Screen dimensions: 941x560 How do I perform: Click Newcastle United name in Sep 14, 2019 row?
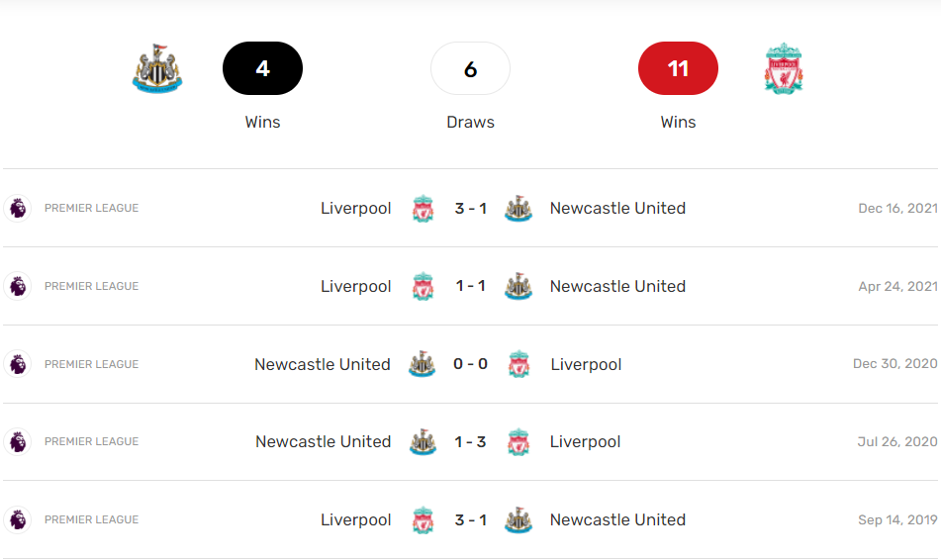tap(617, 519)
